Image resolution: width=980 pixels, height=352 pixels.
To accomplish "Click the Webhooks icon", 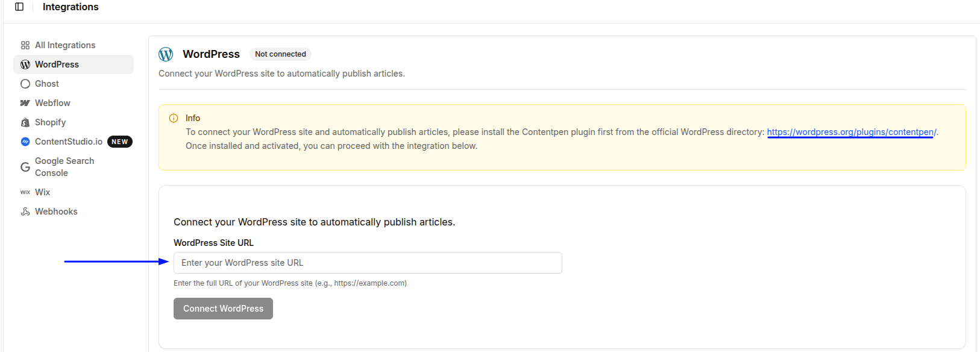I will point(25,212).
